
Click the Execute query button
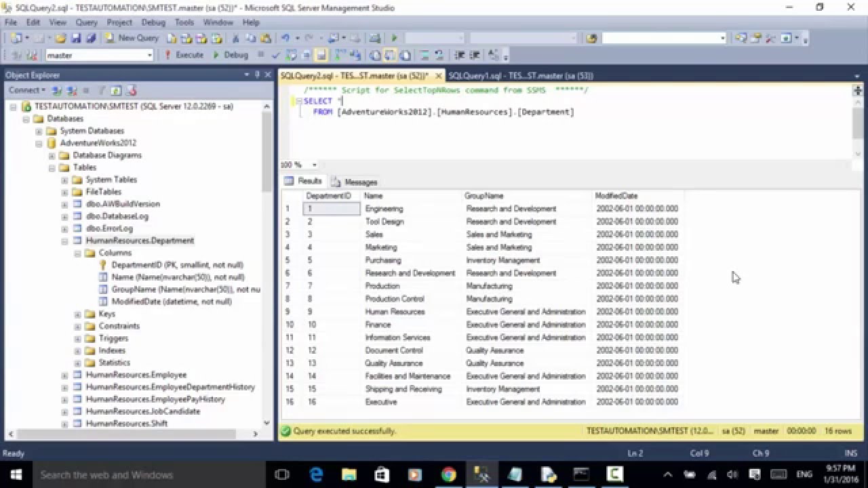184,55
